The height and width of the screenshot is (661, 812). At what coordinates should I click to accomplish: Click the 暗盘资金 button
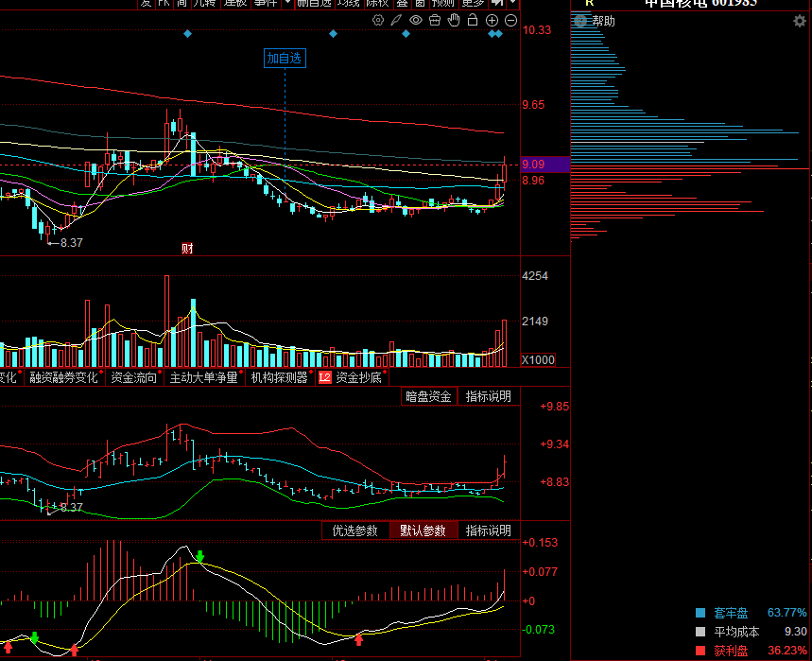click(x=428, y=396)
